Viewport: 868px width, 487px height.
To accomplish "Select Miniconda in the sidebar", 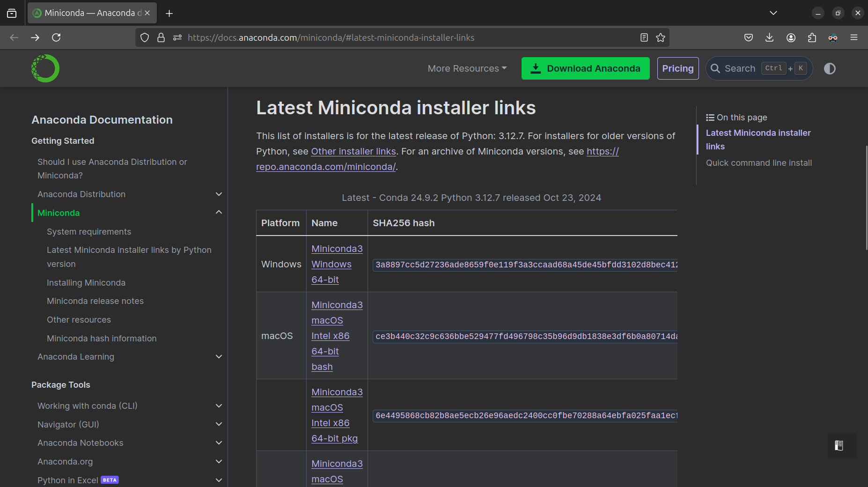I will 59,213.
